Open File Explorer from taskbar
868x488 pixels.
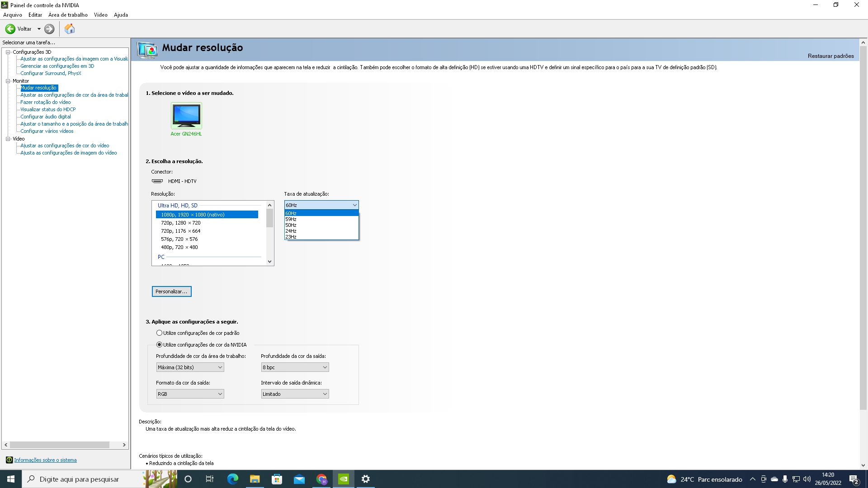255,479
